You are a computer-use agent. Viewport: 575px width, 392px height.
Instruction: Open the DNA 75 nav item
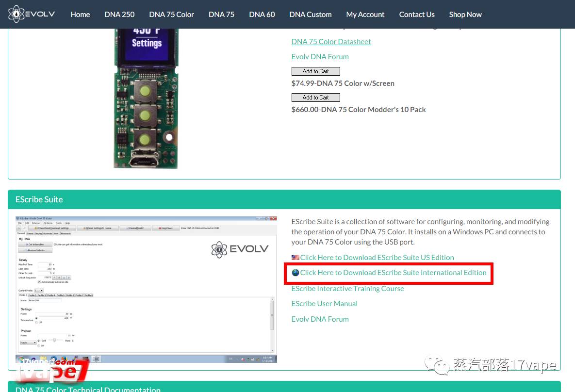coord(221,14)
